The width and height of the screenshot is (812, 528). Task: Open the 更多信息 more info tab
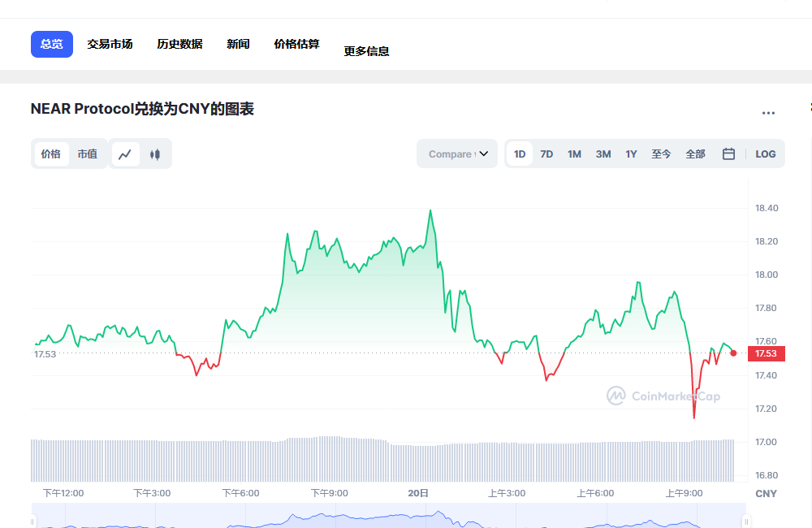tap(367, 51)
